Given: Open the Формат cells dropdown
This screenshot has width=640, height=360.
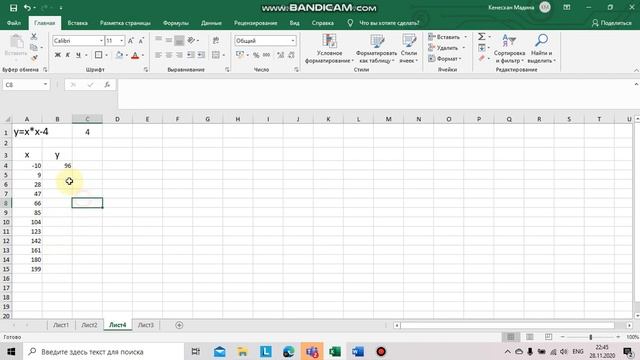Looking at the screenshot, I should [445, 59].
